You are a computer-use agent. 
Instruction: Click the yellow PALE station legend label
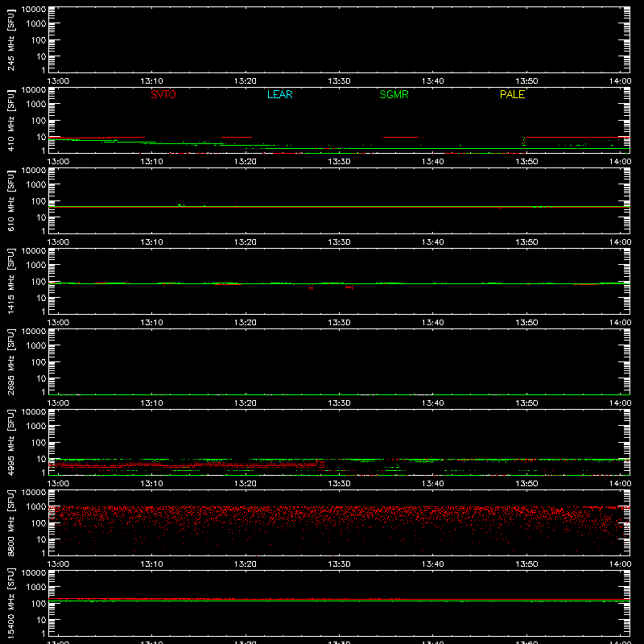point(512,94)
